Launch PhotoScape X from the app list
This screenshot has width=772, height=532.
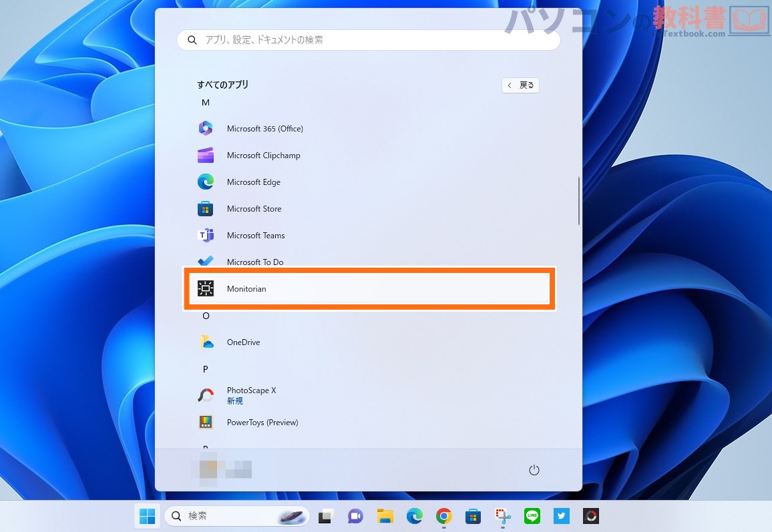click(251, 391)
